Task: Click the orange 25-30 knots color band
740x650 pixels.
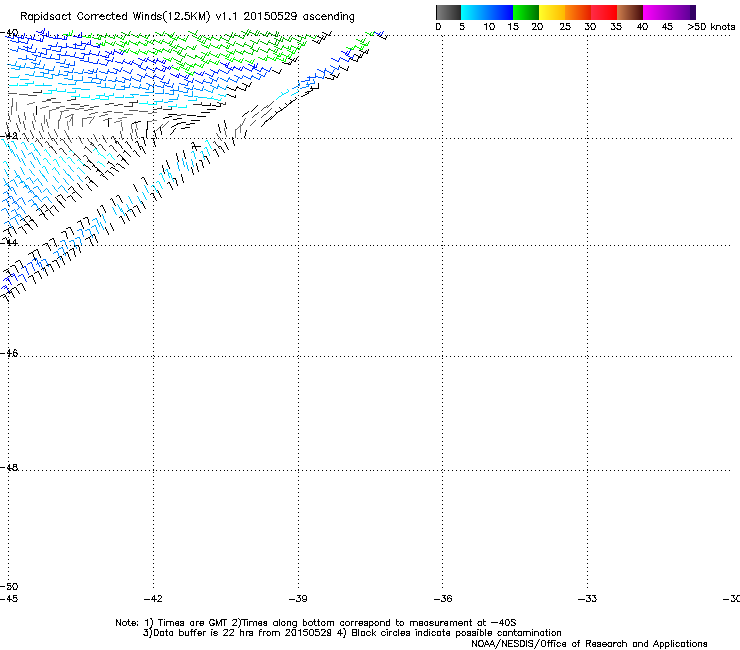Action: [578, 12]
